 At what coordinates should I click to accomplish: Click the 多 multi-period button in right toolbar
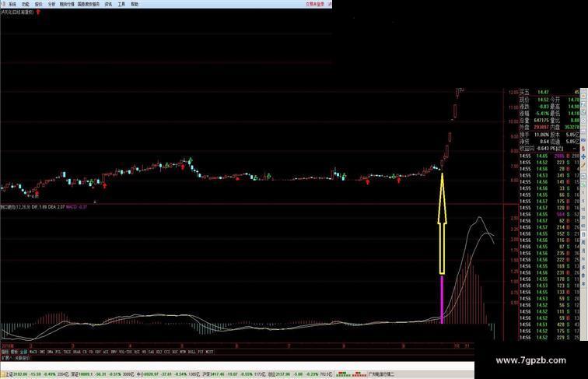point(583,267)
